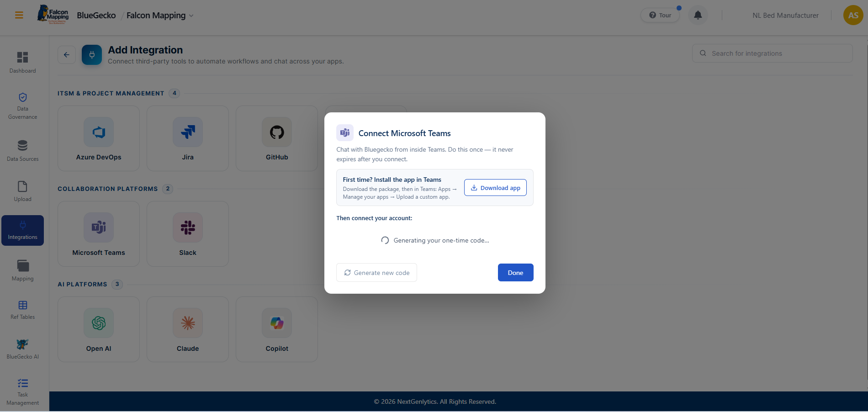Viewport: 868px width, 412px height.
Task: Open the AS user avatar menu
Action: click(x=853, y=15)
